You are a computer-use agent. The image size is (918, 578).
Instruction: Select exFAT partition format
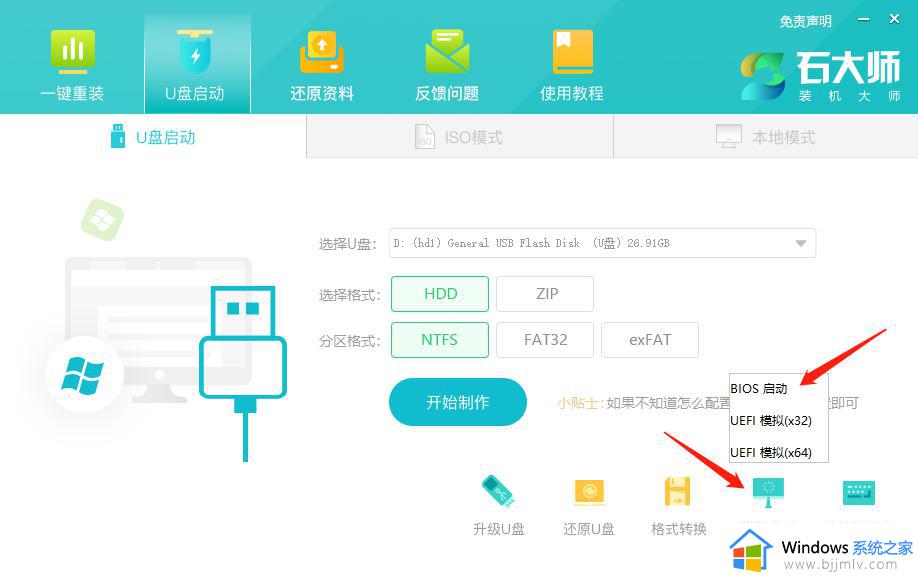[x=650, y=340]
